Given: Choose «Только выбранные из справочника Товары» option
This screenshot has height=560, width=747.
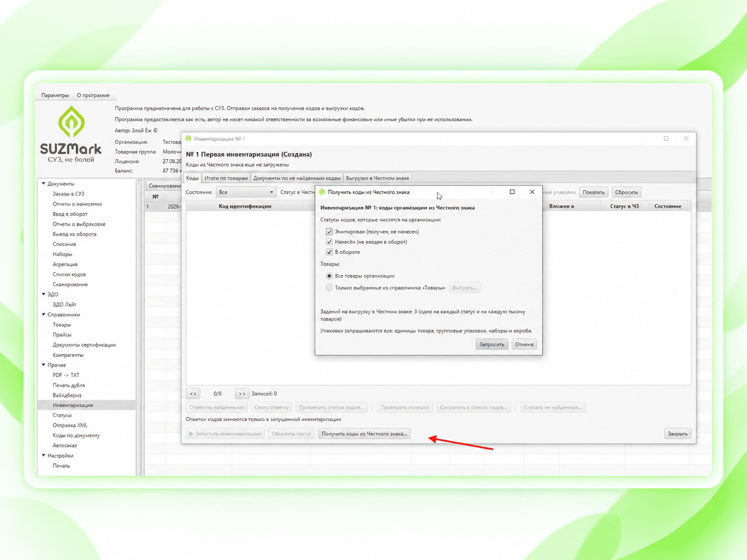Looking at the screenshot, I should pyautogui.click(x=329, y=288).
